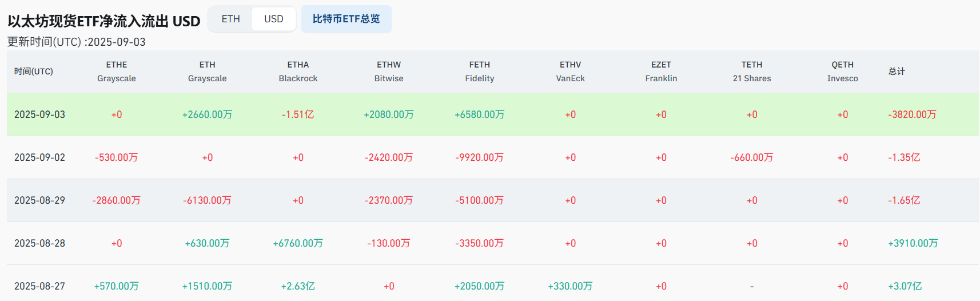Click the 时间(UTC) column header

tap(34, 72)
